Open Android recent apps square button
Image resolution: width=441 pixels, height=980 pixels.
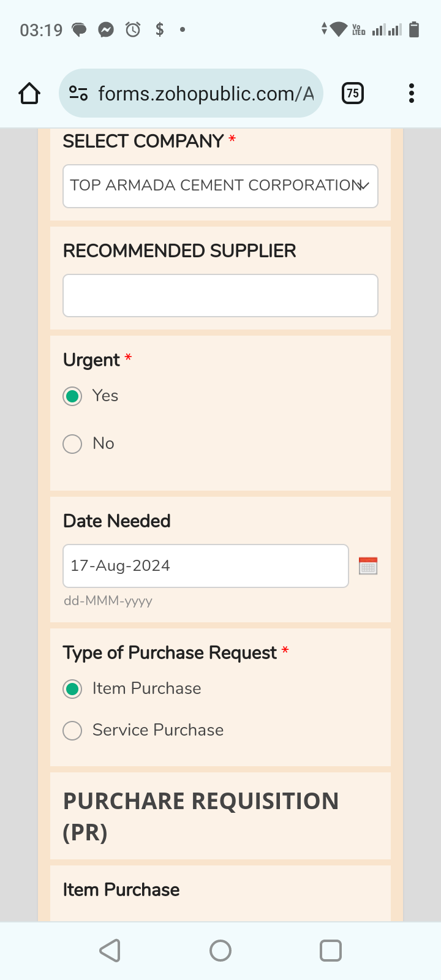[330, 951]
